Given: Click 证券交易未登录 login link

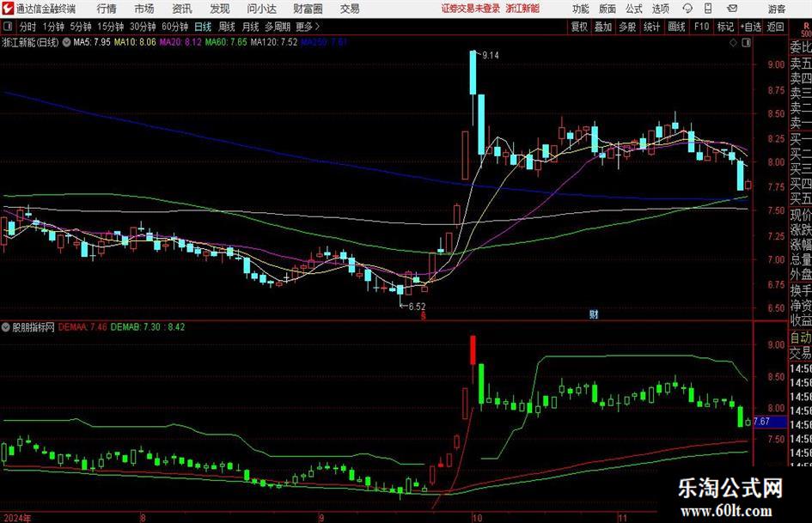Looking at the screenshot, I should click(x=471, y=9).
